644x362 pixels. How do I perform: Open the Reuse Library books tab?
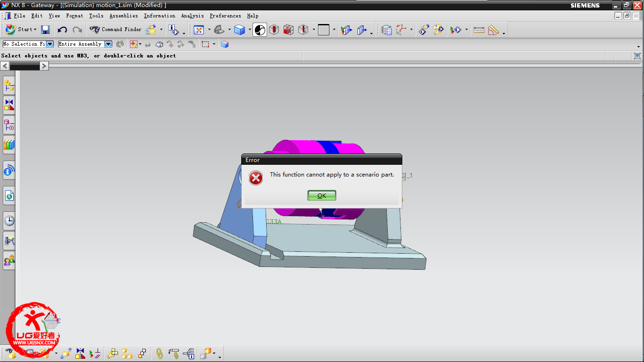[9, 145]
